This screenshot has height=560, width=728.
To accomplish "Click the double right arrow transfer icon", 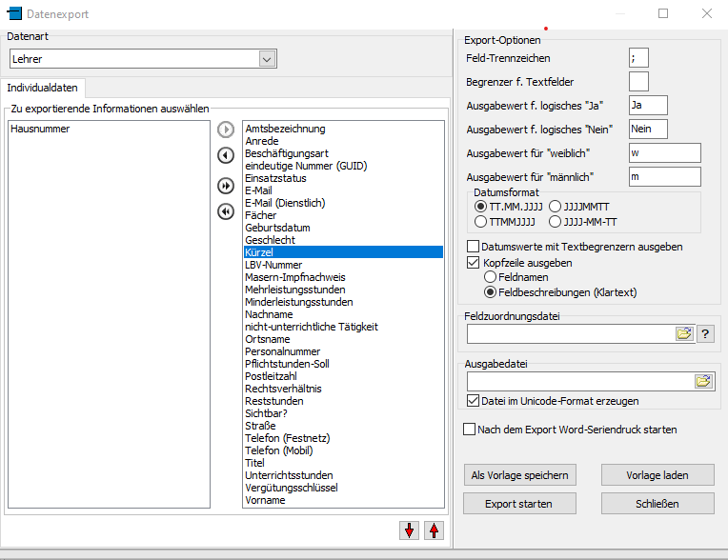I will click(226, 185).
